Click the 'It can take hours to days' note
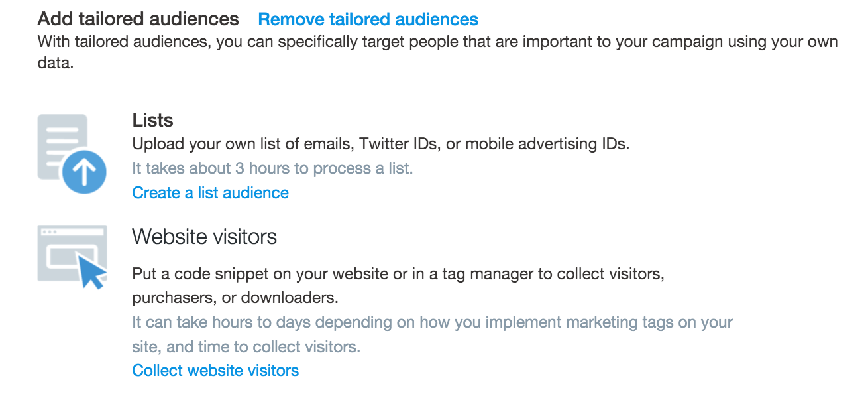 click(x=432, y=322)
